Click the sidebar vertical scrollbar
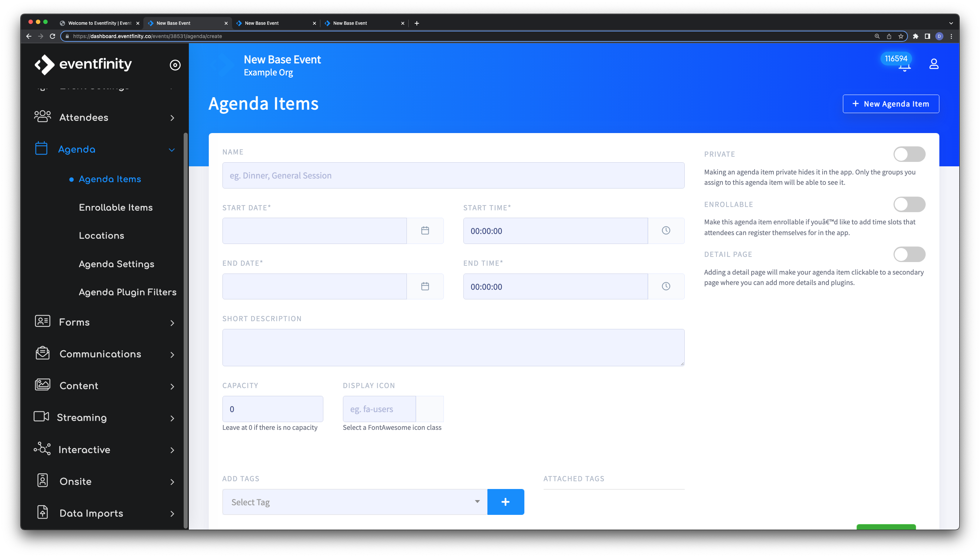 tap(186, 331)
